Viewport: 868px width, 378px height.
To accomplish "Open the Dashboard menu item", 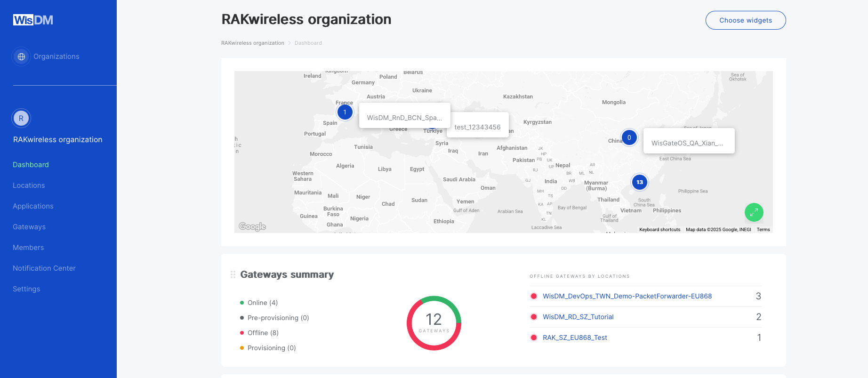I will (x=31, y=165).
